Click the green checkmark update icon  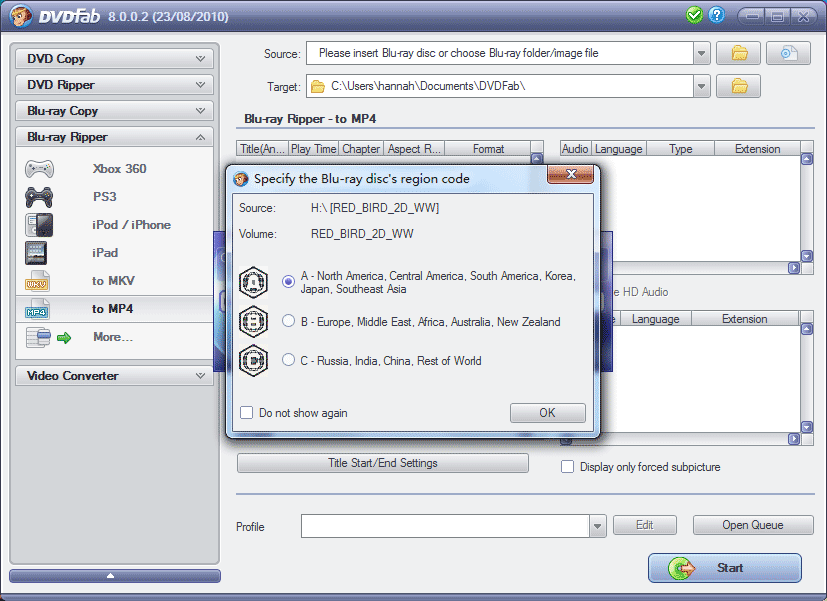(x=695, y=15)
